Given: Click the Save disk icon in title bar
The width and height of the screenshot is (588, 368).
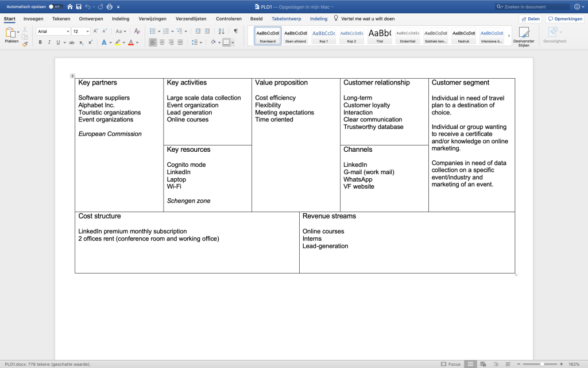Looking at the screenshot, I should [x=78, y=6].
